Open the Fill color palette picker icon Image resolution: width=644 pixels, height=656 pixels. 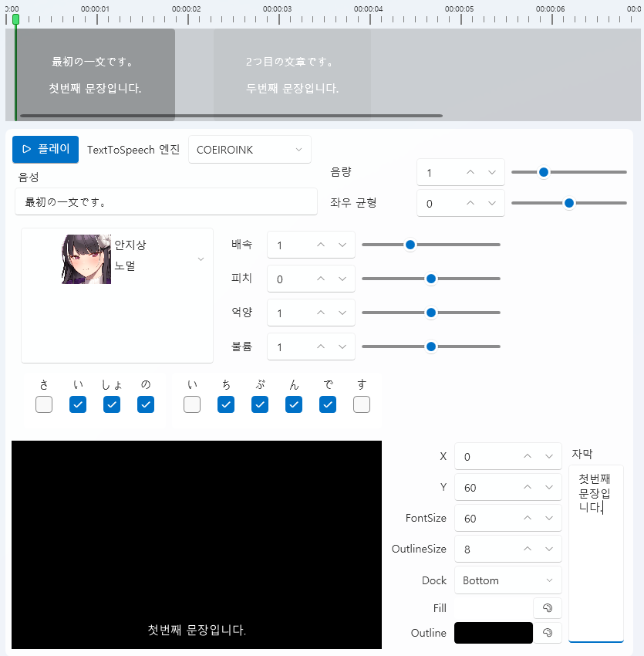coord(548,608)
